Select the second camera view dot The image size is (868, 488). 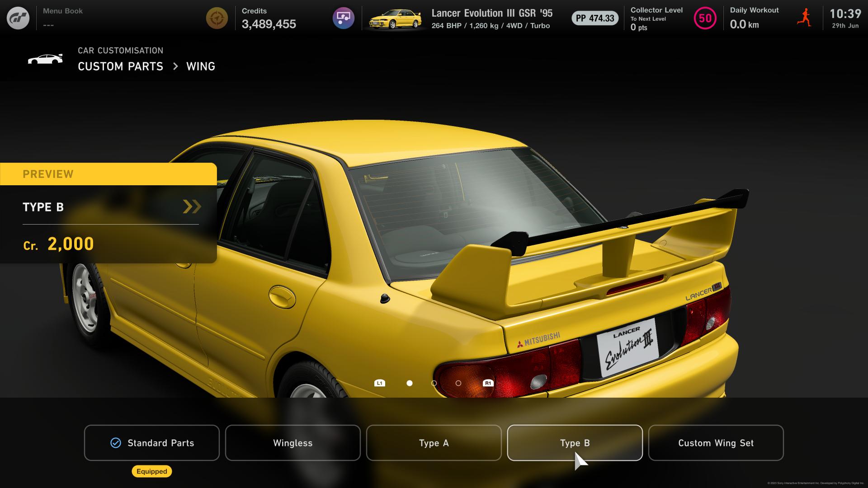pyautogui.click(x=434, y=383)
